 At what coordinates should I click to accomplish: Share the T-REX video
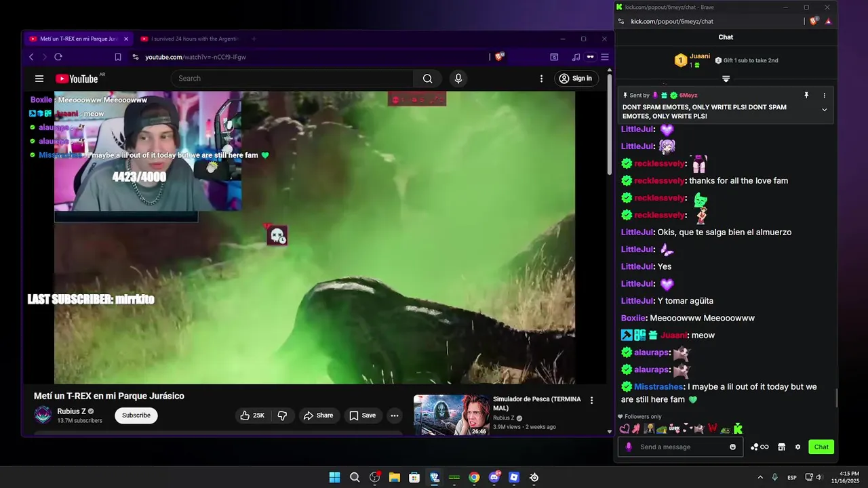[318, 415]
